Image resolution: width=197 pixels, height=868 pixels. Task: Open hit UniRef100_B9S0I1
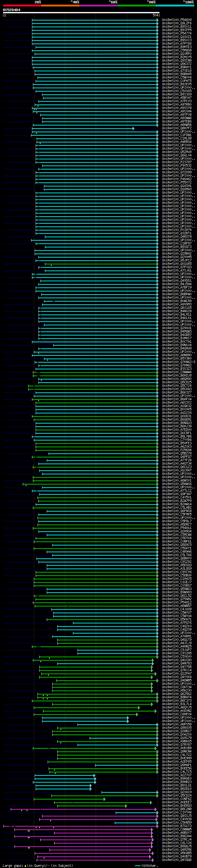point(176,26)
